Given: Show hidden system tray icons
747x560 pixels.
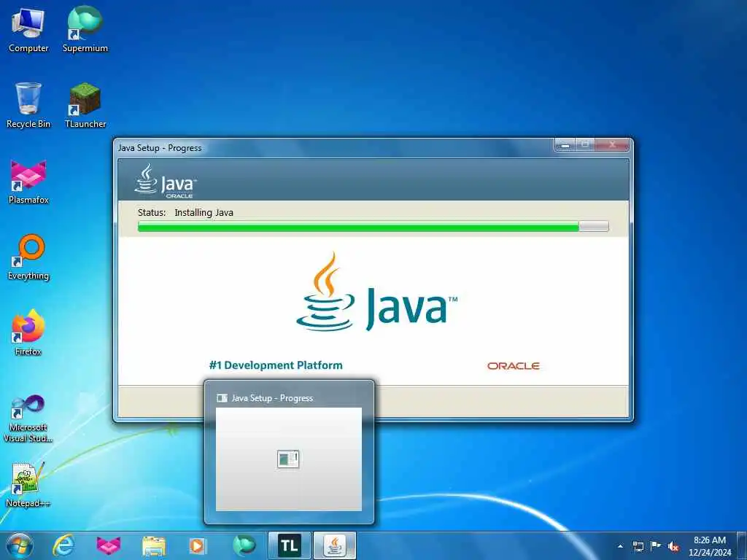Looking at the screenshot, I should coord(620,546).
